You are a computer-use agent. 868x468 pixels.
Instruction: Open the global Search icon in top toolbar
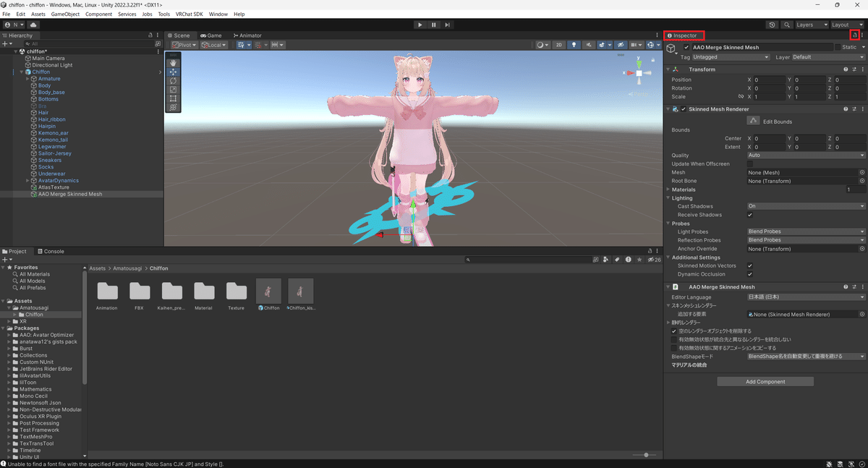tap(786, 25)
